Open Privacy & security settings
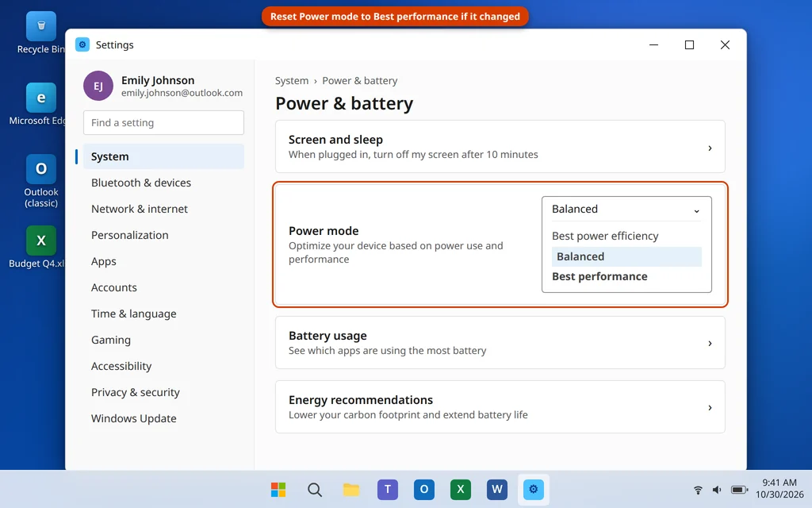 coord(163,392)
